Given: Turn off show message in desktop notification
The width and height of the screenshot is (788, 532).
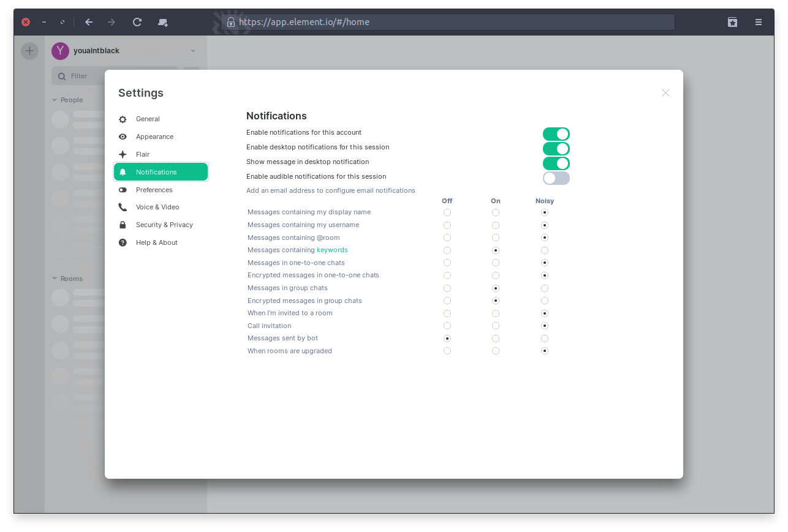Looking at the screenshot, I should pos(556,163).
